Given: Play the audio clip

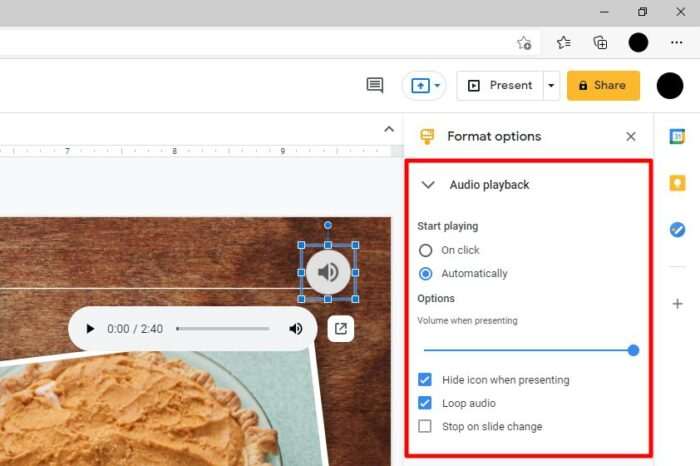Looking at the screenshot, I should 90,329.
